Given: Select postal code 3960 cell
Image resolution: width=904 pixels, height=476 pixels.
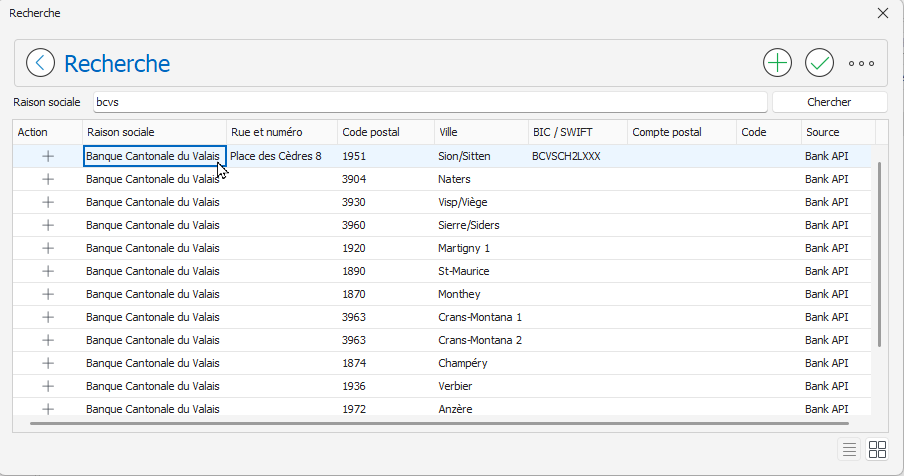Looking at the screenshot, I should point(386,225).
